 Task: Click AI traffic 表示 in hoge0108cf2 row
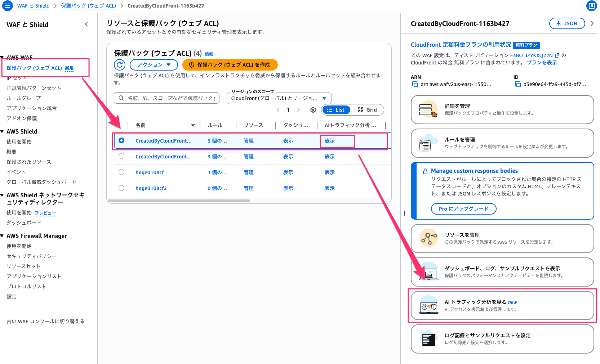330,188
